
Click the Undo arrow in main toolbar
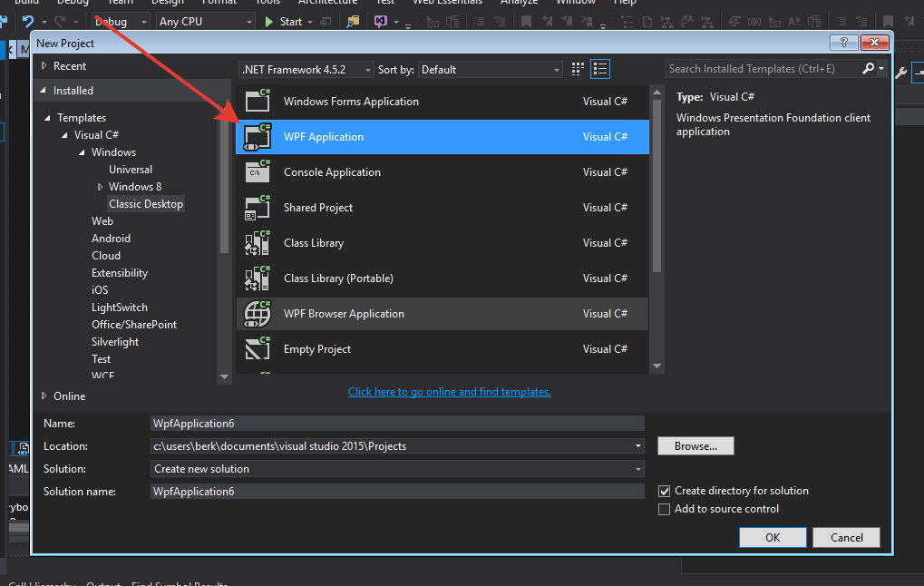[28, 21]
